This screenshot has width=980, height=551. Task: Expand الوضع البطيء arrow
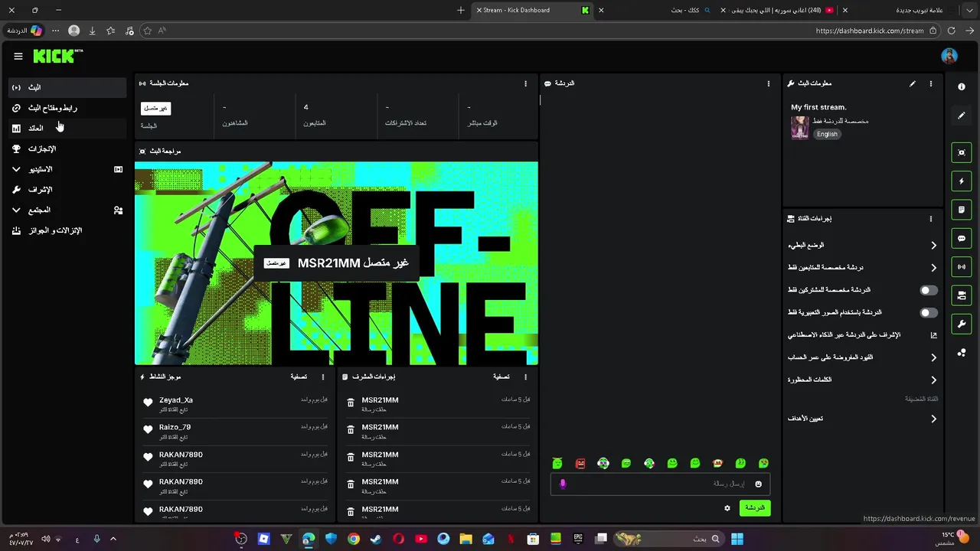click(933, 246)
